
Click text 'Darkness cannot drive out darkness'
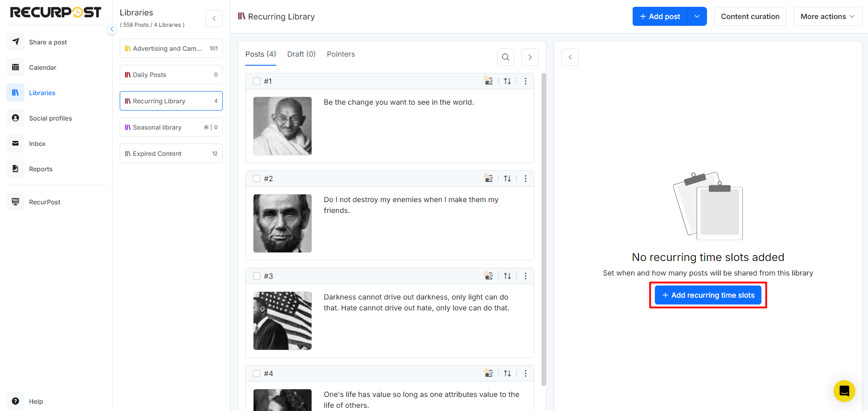(x=386, y=297)
